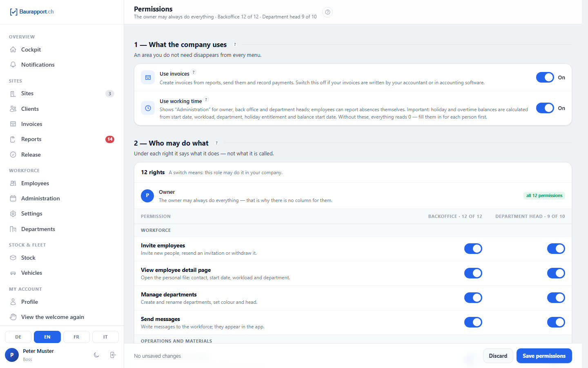
Task: Click the logout icon next to Peter Muster
Action: click(x=113, y=355)
